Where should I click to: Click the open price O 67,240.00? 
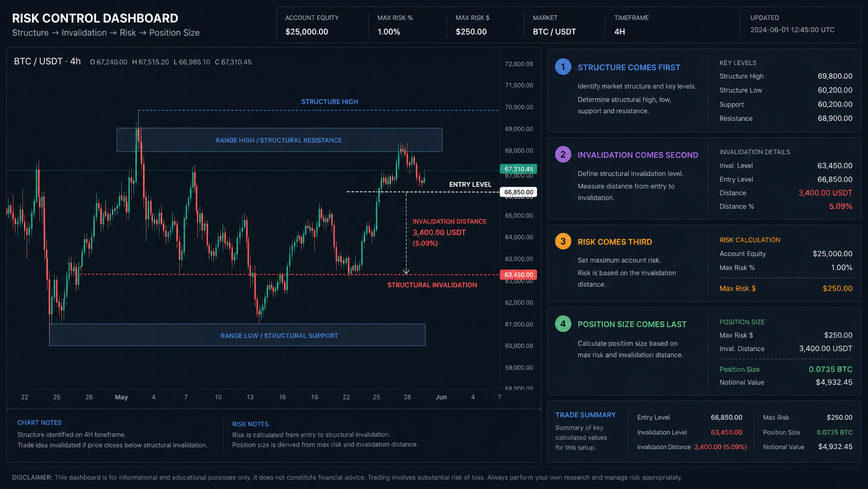(108, 62)
